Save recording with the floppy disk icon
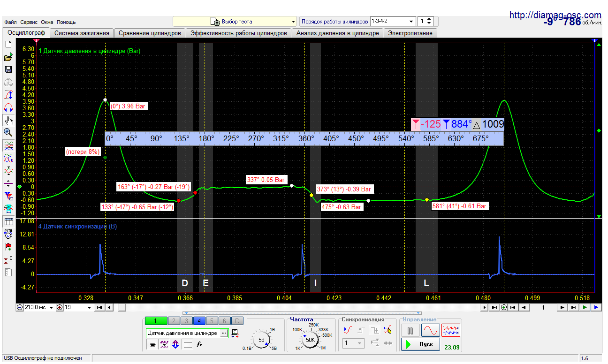The image size is (608, 364). (x=8, y=69)
